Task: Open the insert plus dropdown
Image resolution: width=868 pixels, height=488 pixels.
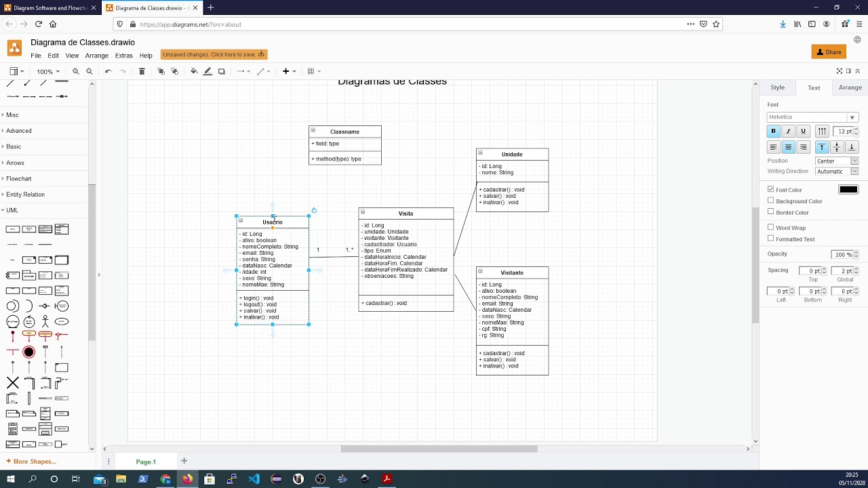Action: pos(289,71)
